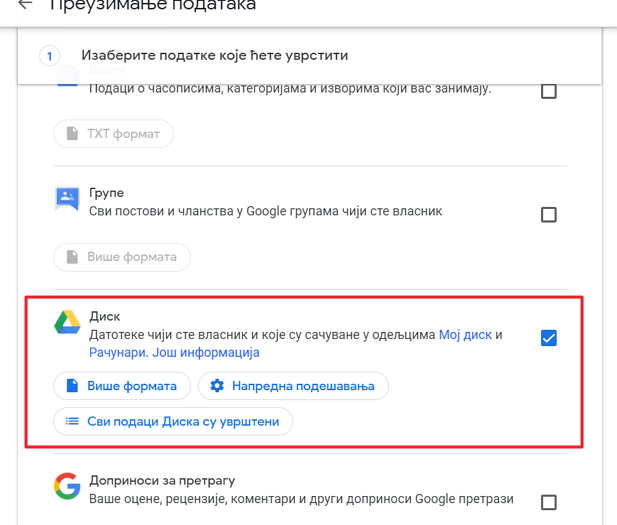
Task: Check the Доприноси за претрагу checkbox
Action: point(549,502)
